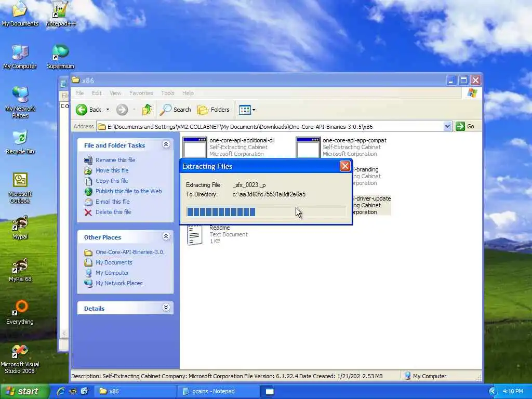Open the Help menu

coord(188,93)
